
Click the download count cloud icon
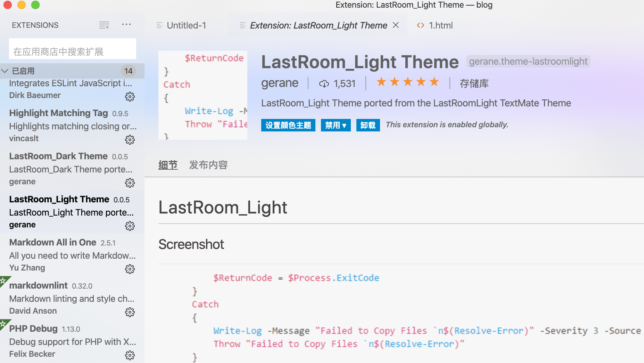pyautogui.click(x=324, y=84)
